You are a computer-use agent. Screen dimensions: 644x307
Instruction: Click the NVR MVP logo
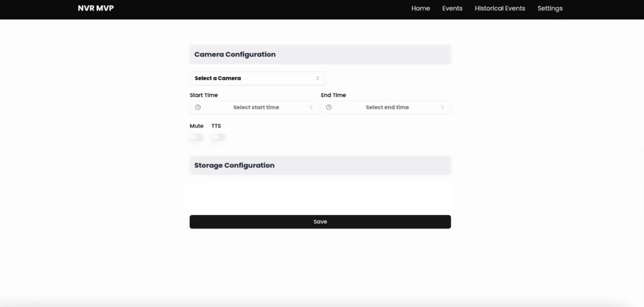(x=96, y=8)
